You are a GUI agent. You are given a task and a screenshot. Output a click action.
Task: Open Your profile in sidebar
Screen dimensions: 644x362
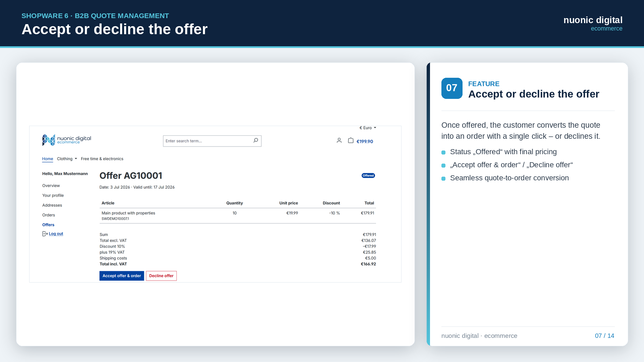53,195
